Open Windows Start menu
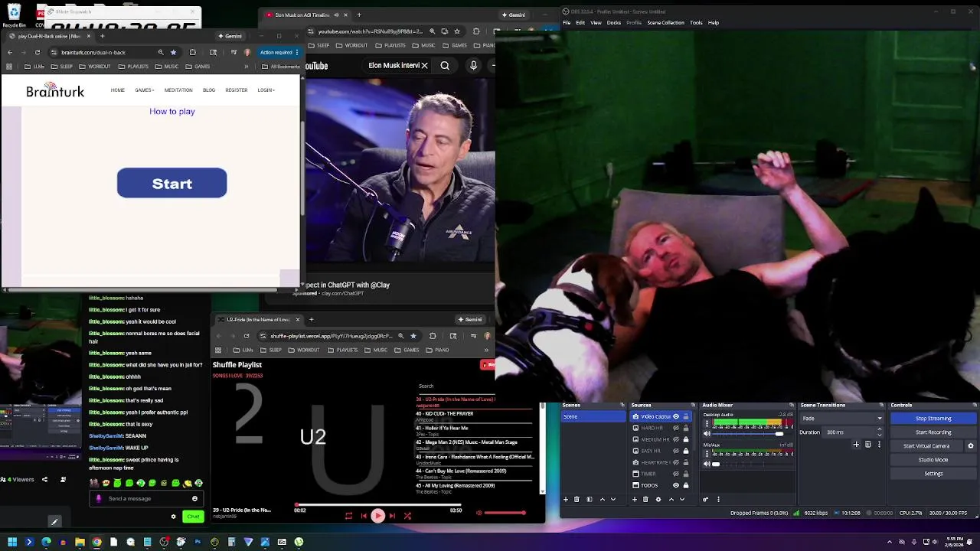This screenshot has width=980, height=551. point(12,542)
